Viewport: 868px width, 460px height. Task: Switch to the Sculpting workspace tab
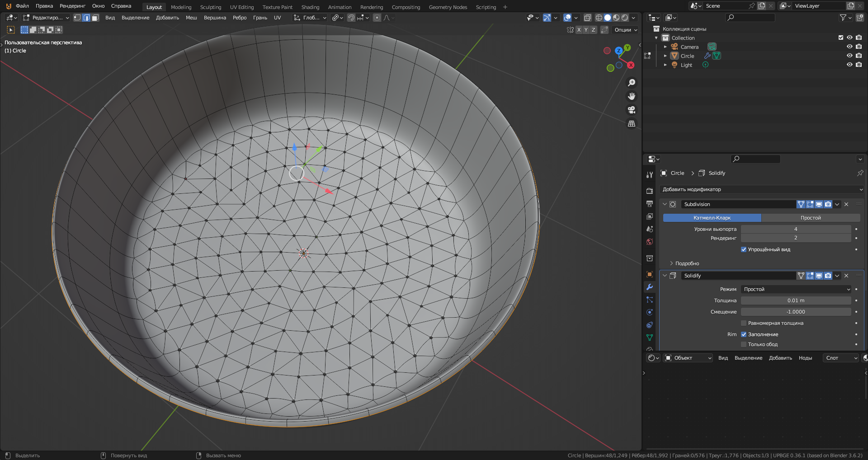(211, 7)
